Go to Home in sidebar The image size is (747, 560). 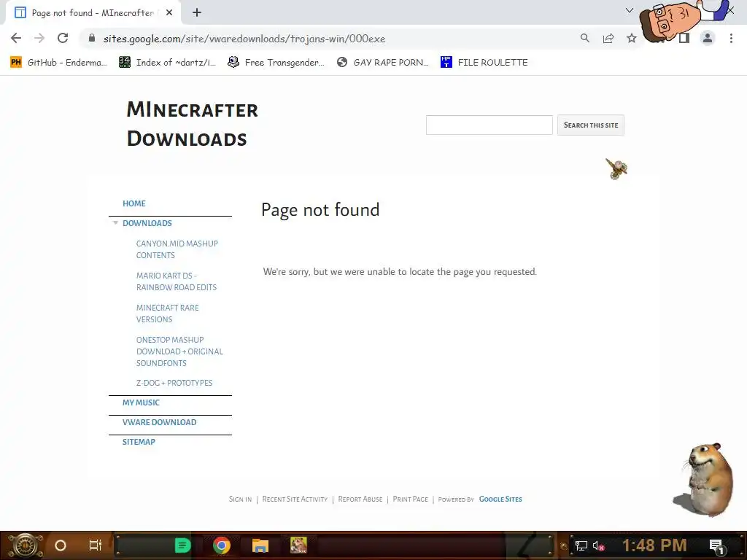pyautogui.click(x=134, y=203)
